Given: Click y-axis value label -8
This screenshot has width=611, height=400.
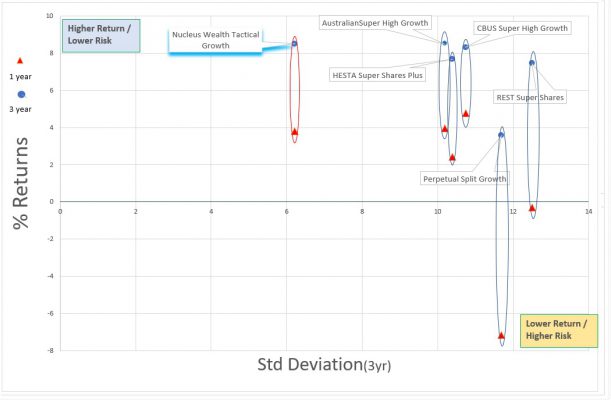Looking at the screenshot, I should pos(51,351).
